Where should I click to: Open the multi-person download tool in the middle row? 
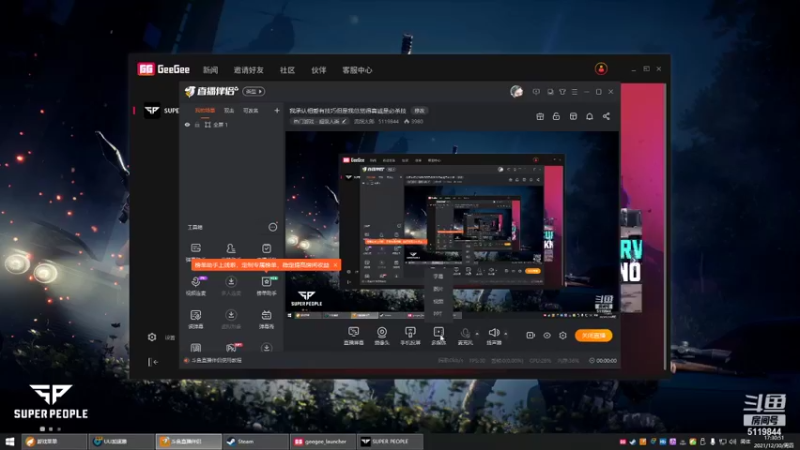point(231,285)
